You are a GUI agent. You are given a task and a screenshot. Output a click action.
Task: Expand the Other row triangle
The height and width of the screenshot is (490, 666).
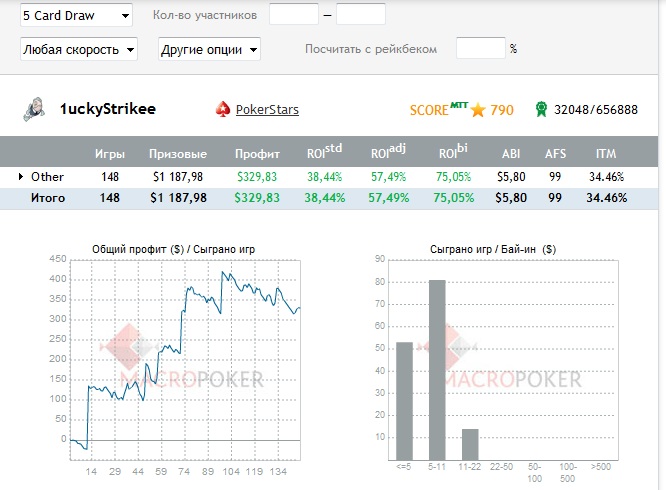[x=21, y=177]
